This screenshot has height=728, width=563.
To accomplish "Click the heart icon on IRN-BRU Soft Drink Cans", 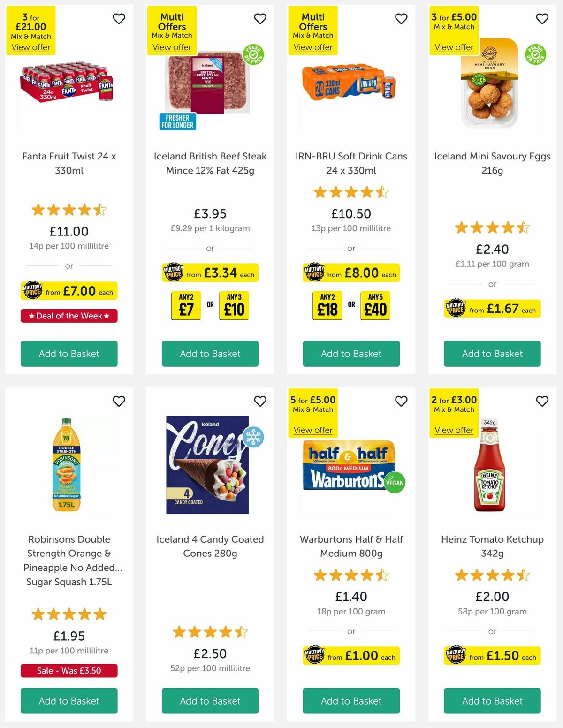I will click(401, 19).
